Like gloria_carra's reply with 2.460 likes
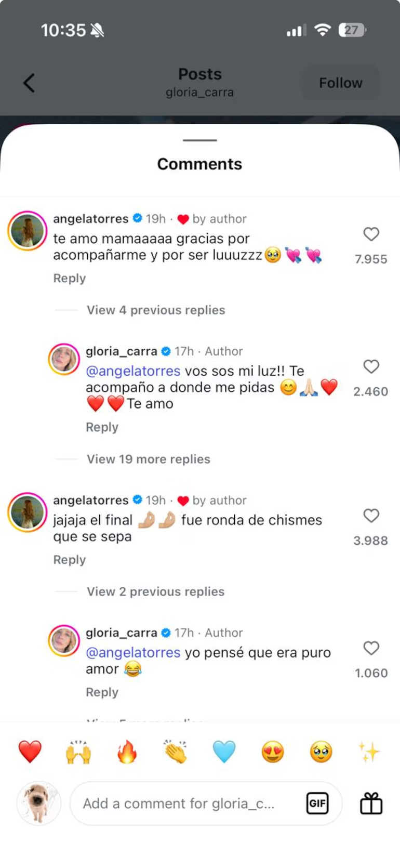The height and width of the screenshot is (868, 400). [x=371, y=367]
